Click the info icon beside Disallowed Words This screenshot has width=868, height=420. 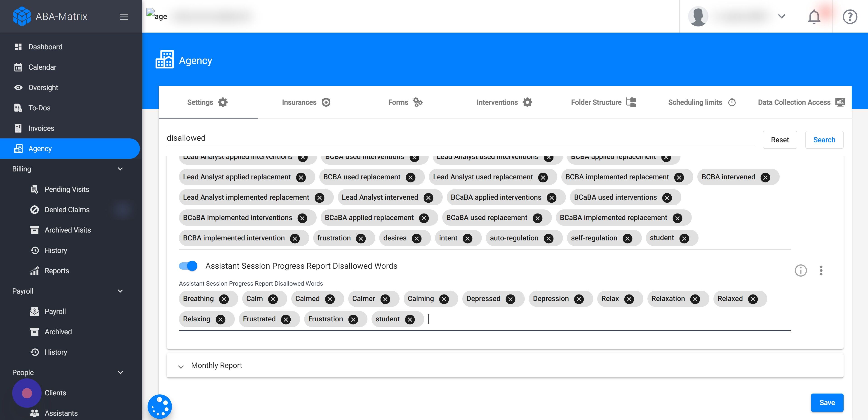click(x=801, y=270)
